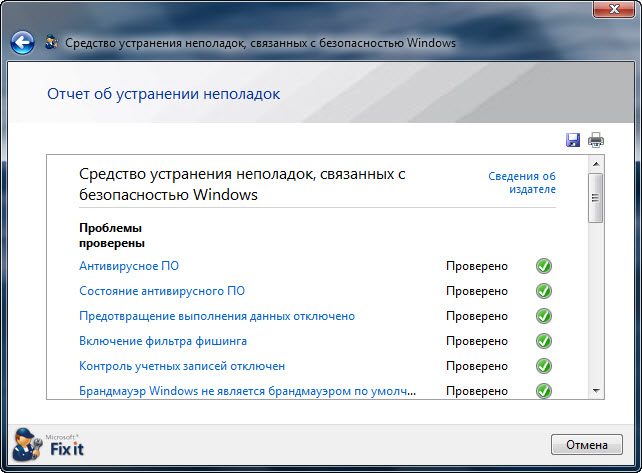The image size is (642, 473).
Task: Click the Microsoft Fix it logo
Action: pyautogui.click(x=48, y=445)
